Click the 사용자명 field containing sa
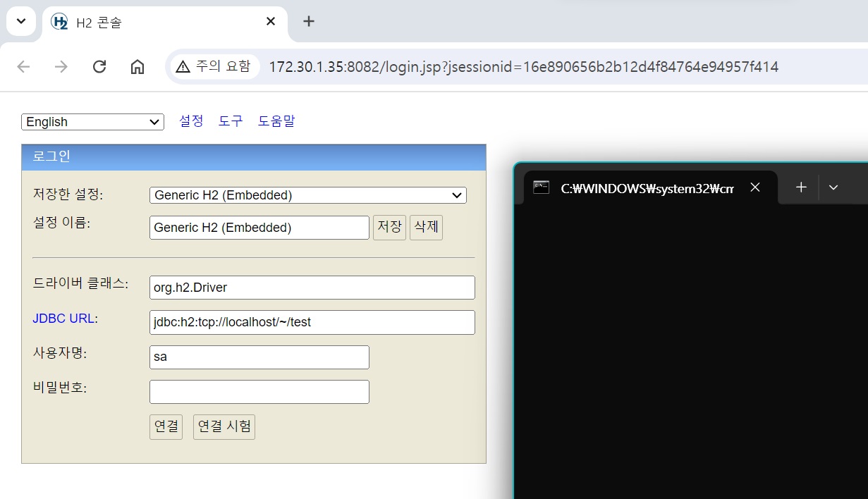 pyautogui.click(x=259, y=357)
